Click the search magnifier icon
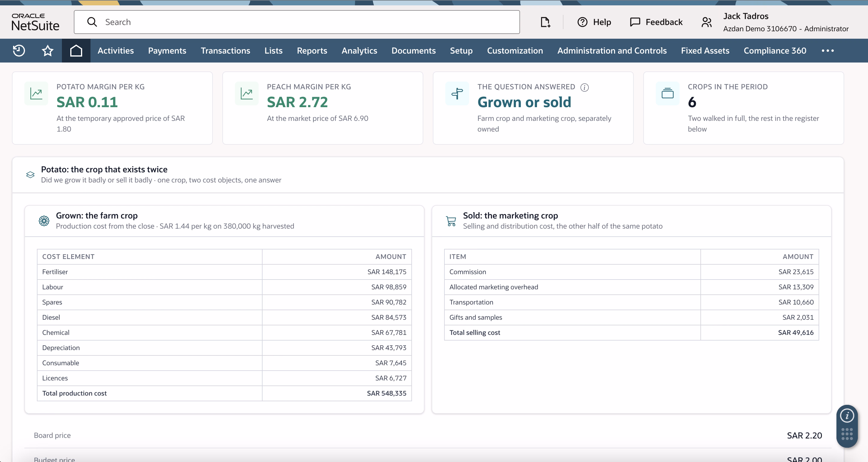The height and width of the screenshot is (462, 868). click(x=92, y=22)
